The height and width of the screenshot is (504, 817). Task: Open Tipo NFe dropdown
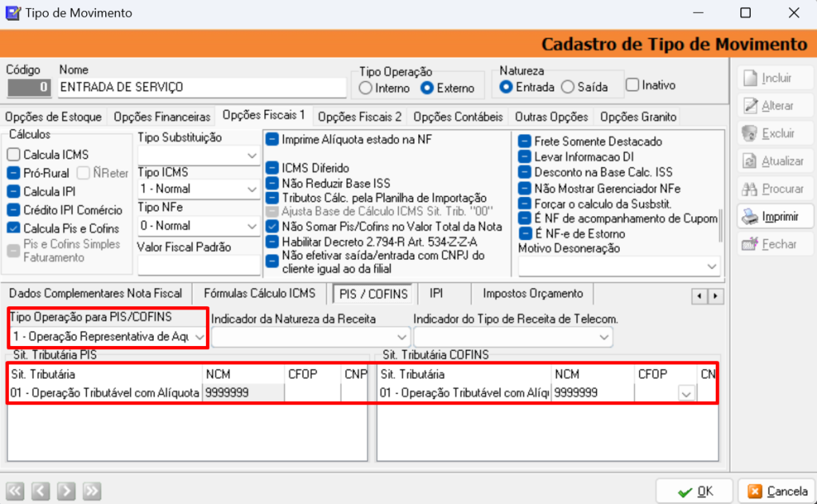click(x=251, y=226)
